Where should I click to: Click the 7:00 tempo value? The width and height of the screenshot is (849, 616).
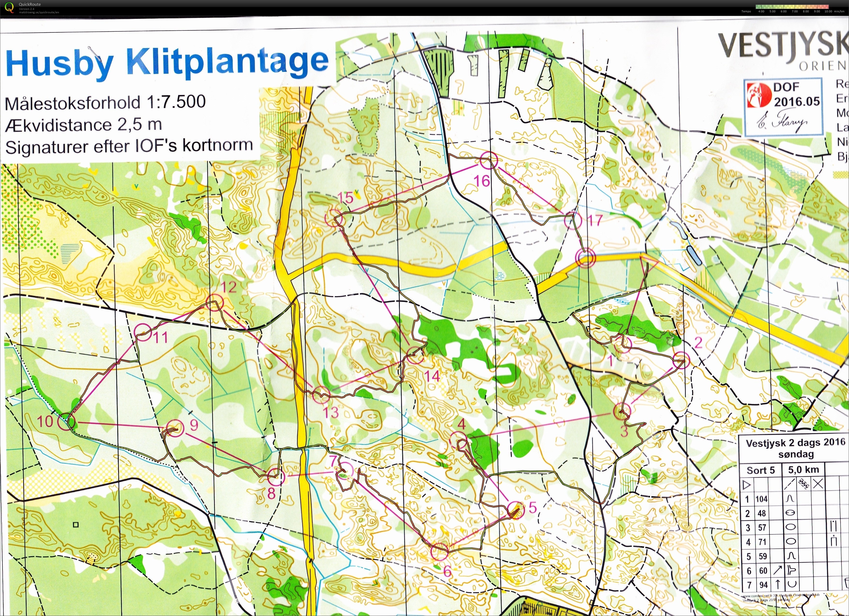click(x=795, y=11)
